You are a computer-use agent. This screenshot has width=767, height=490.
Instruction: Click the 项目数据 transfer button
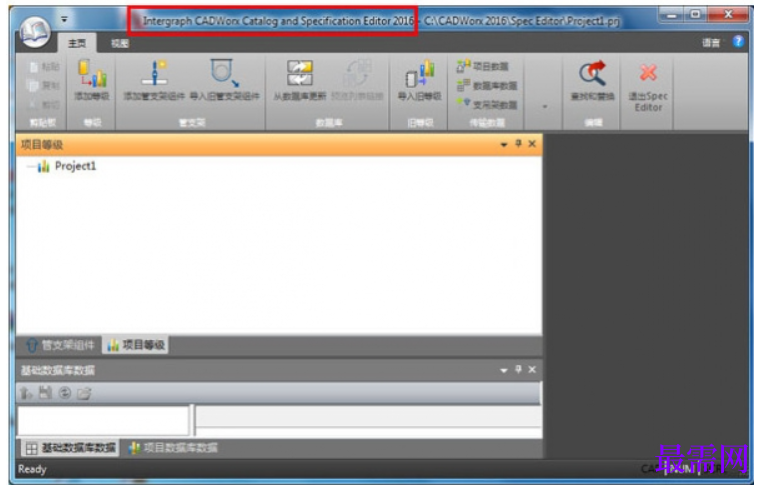483,66
